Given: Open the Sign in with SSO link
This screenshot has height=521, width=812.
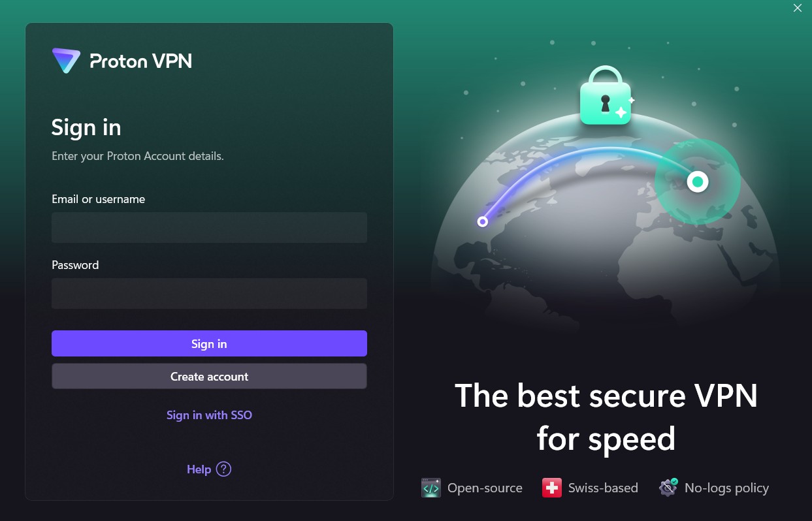Looking at the screenshot, I should click(x=209, y=415).
